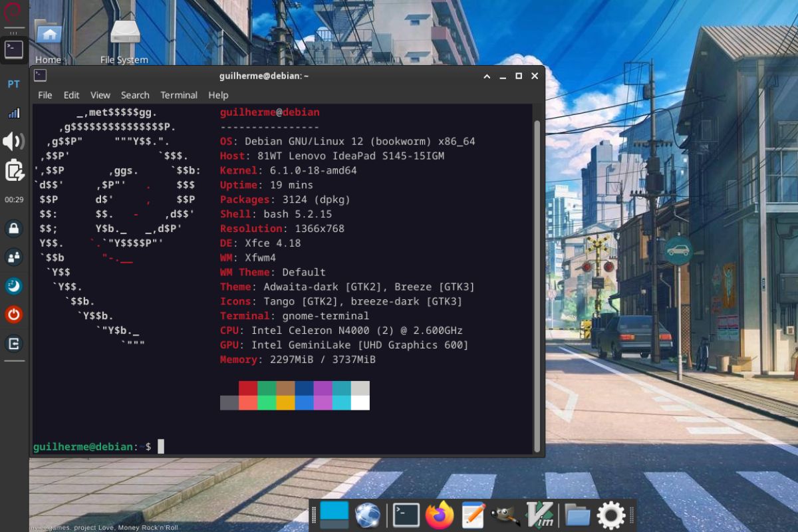Open the battery charging status icon
This screenshot has height=532, width=798.
point(14,171)
